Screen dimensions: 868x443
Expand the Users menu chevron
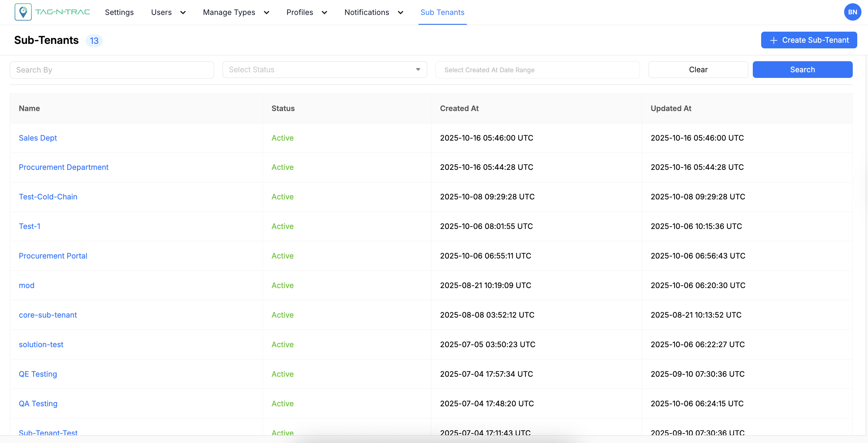click(x=183, y=13)
